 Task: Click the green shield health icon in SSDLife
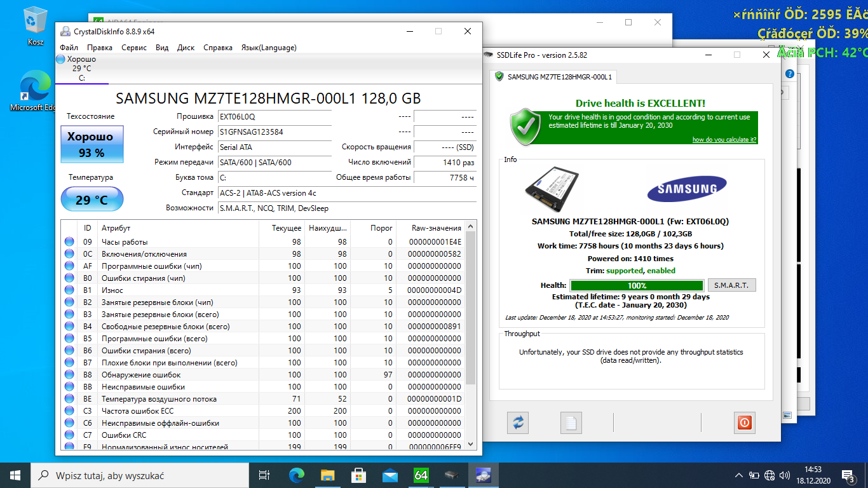coord(525,126)
